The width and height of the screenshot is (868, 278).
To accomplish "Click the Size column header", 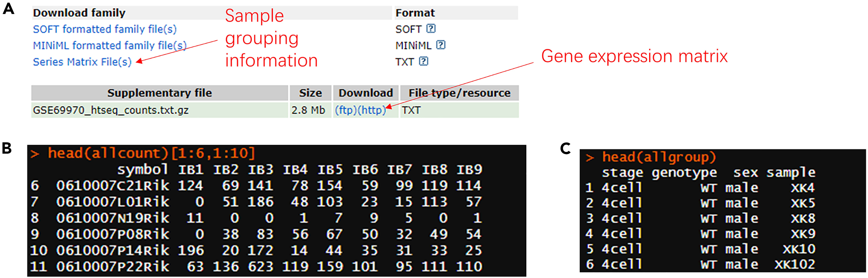I will pyautogui.click(x=310, y=93).
